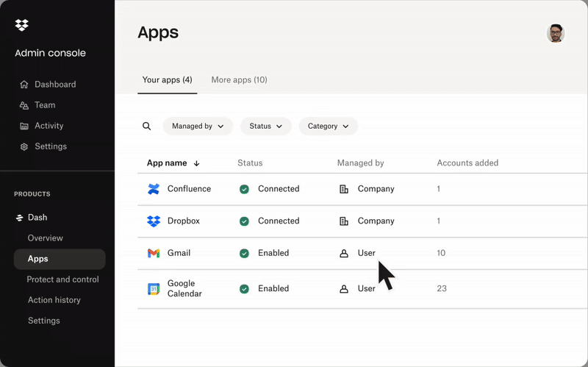This screenshot has width=588, height=367.
Task: Open the search magnifier icon
Action: pos(146,126)
